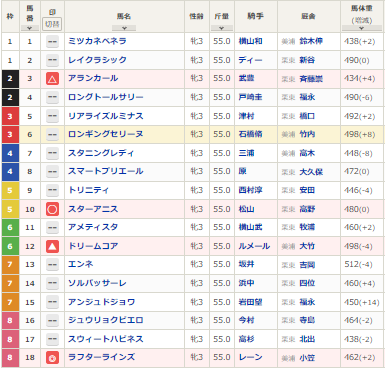Viewport: 385px width, 368px height.
Task: Sort by 馬番 using the header arrow
Action: [30, 28]
